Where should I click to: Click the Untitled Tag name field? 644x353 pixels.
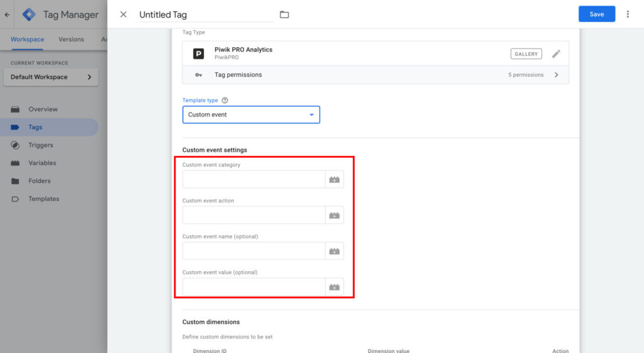[x=205, y=14]
